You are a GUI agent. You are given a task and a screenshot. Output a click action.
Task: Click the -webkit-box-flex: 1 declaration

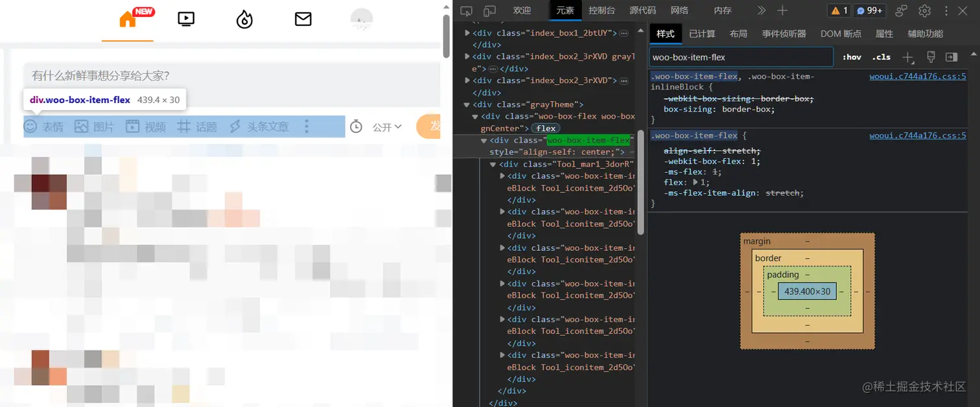[x=712, y=161]
